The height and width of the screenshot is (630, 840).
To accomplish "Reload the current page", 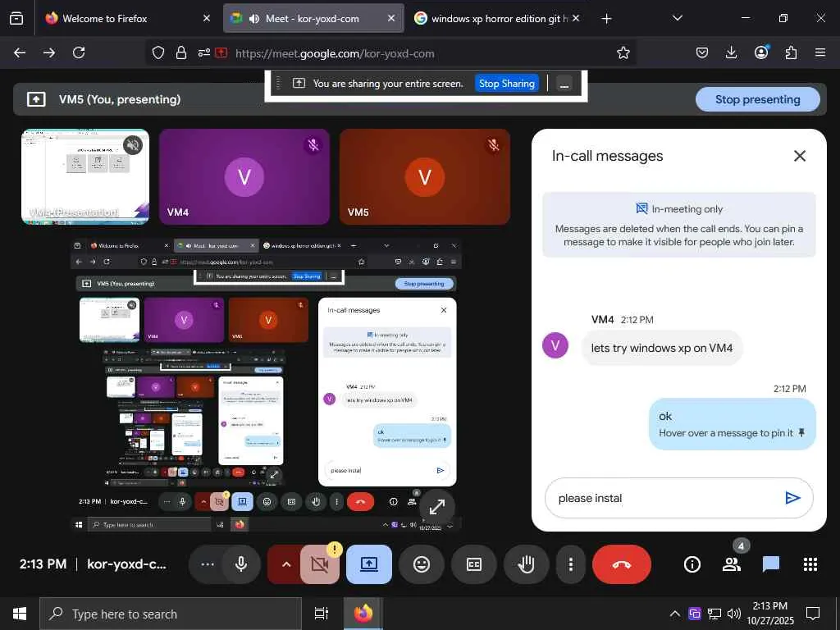I will pyautogui.click(x=79, y=52).
